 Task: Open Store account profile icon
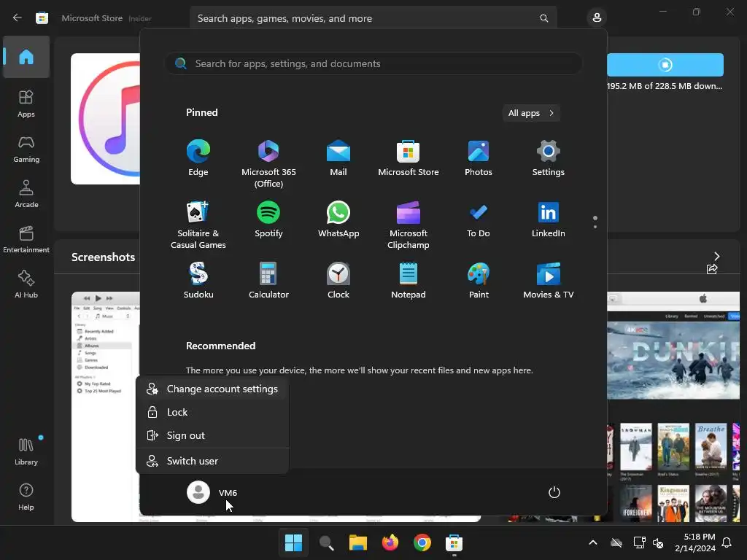click(597, 18)
